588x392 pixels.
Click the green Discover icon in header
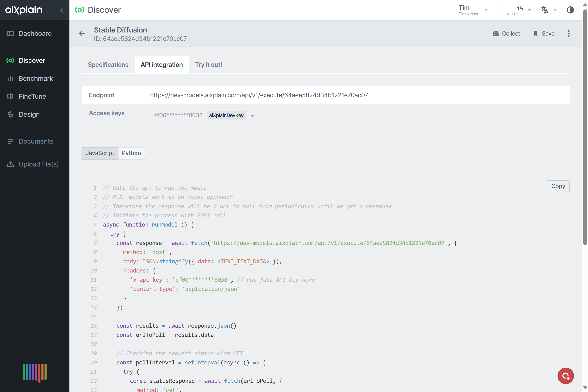pos(79,10)
